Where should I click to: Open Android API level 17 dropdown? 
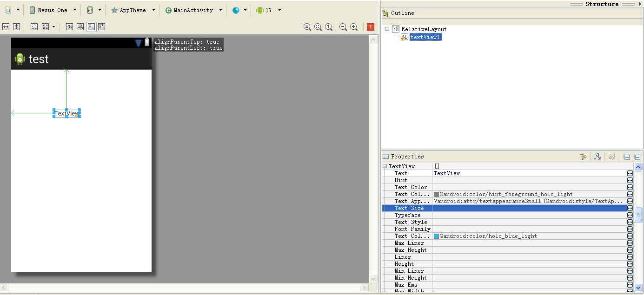tap(269, 10)
